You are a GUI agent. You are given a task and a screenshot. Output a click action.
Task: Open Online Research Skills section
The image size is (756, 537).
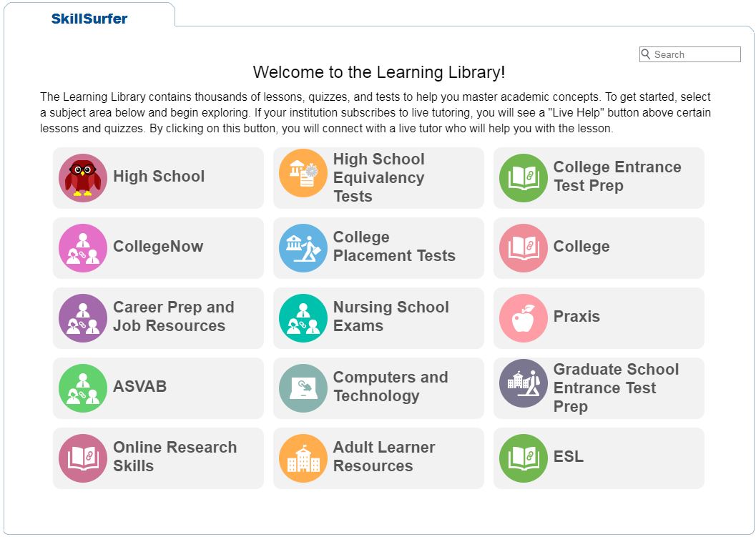tap(175, 457)
